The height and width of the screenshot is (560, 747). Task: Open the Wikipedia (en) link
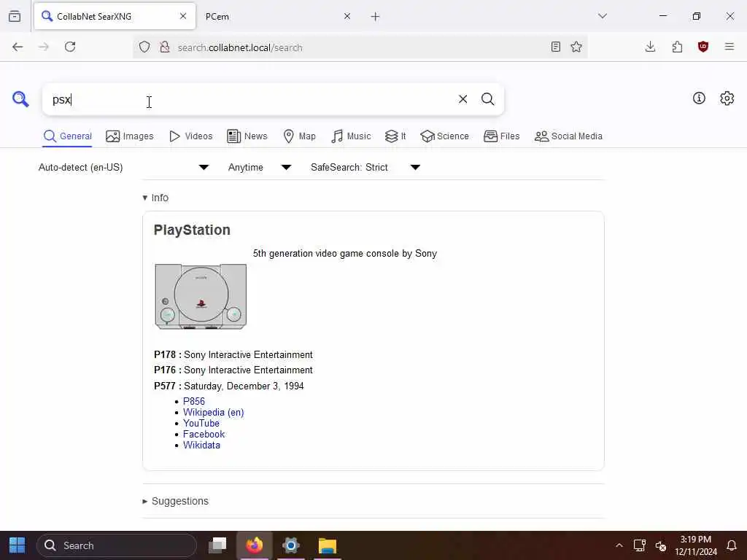click(214, 413)
